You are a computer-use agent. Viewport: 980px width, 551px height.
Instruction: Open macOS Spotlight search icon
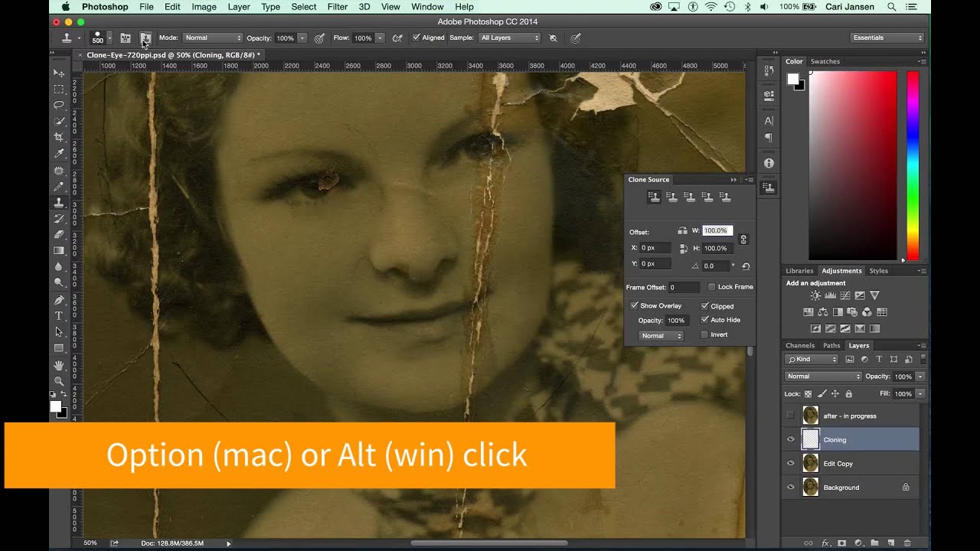click(x=891, y=7)
